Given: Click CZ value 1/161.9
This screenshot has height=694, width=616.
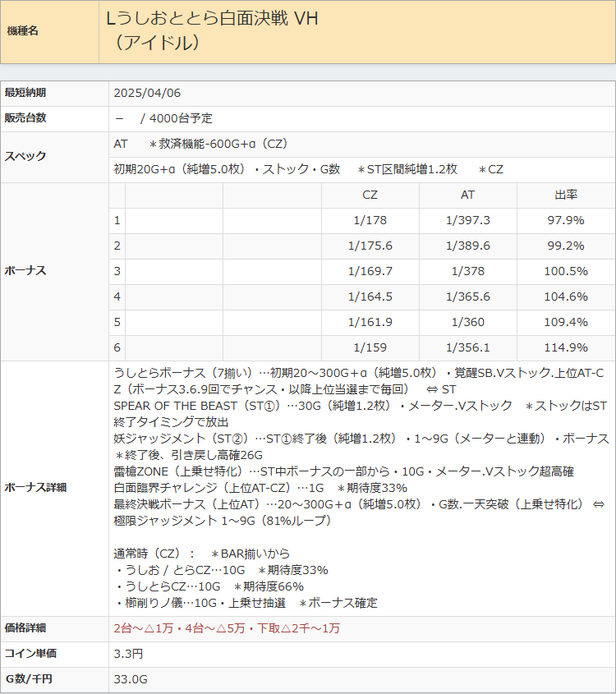Looking at the screenshot, I should point(370,322).
